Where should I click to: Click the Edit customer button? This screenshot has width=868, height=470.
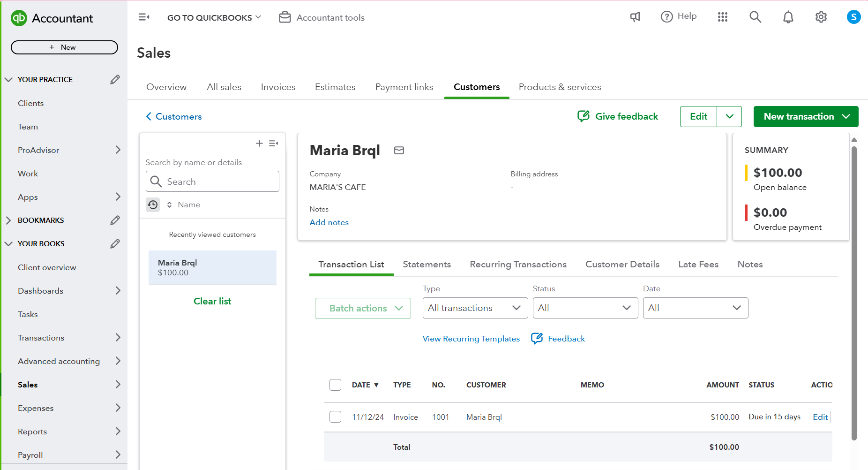click(x=698, y=116)
